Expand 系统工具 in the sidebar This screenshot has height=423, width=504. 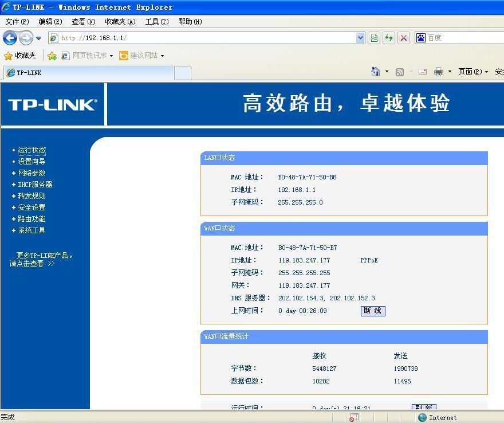(x=31, y=230)
